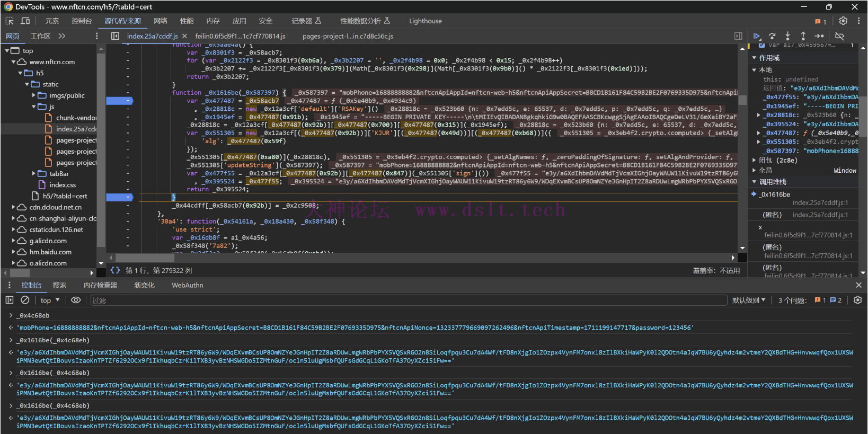The width and height of the screenshot is (868, 434).
Task: Open h5/?tabId=cert document in navigator
Action: [x=65, y=196]
